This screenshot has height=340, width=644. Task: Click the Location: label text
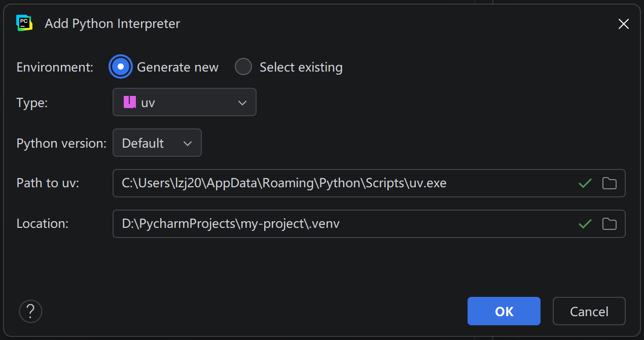[x=43, y=224]
